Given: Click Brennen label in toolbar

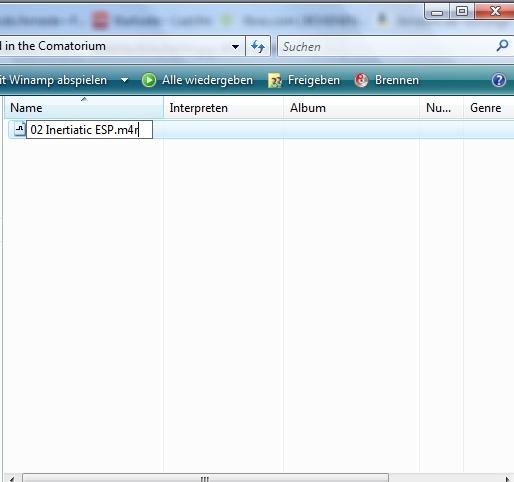Looking at the screenshot, I should click(x=397, y=80).
